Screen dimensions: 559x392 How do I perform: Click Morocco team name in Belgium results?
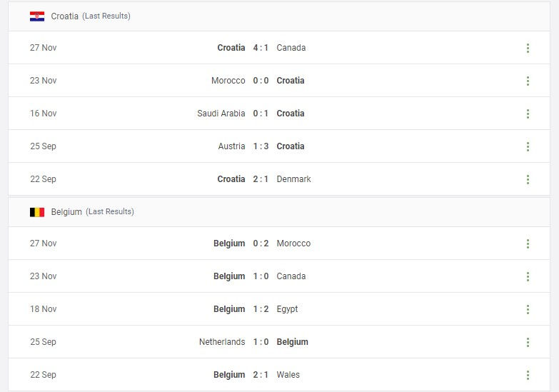(293, 243)
